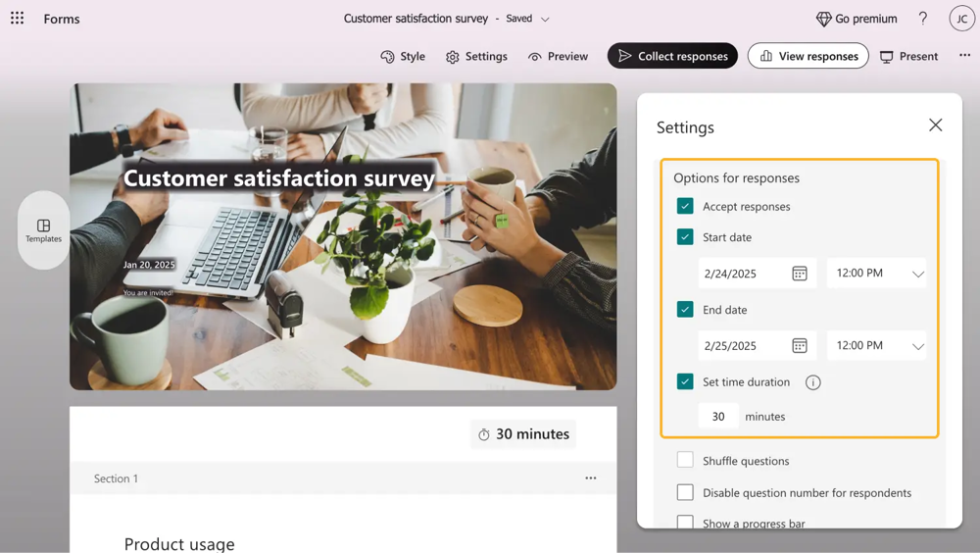Check Disable question number for respondents
Image resolution: width=980 pixels, height=553 pixels.
click(x=685, y=492)
